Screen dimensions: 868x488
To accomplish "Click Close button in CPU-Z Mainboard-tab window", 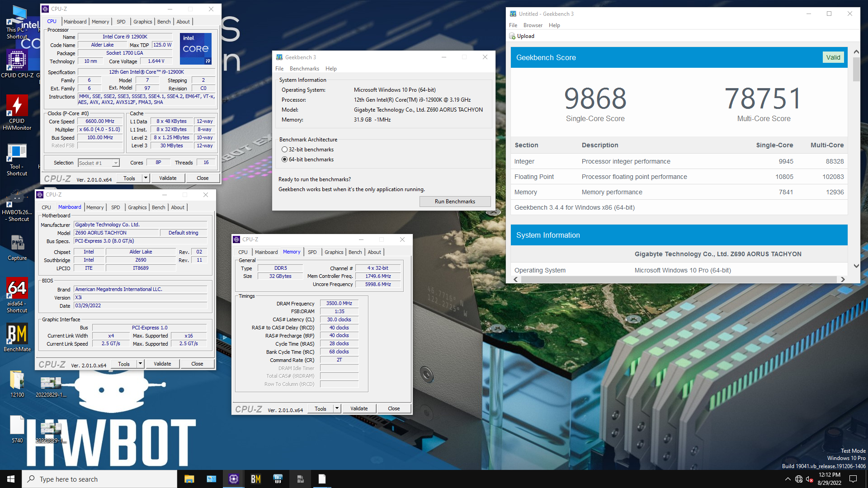I will click(197, 364).
